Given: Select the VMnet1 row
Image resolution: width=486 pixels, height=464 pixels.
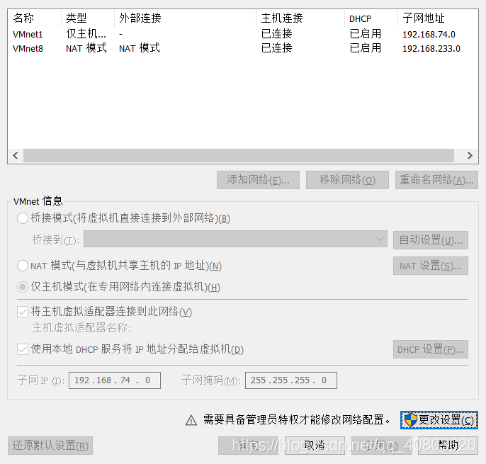Looking at the screenshot, I should (x=243, y=34).
